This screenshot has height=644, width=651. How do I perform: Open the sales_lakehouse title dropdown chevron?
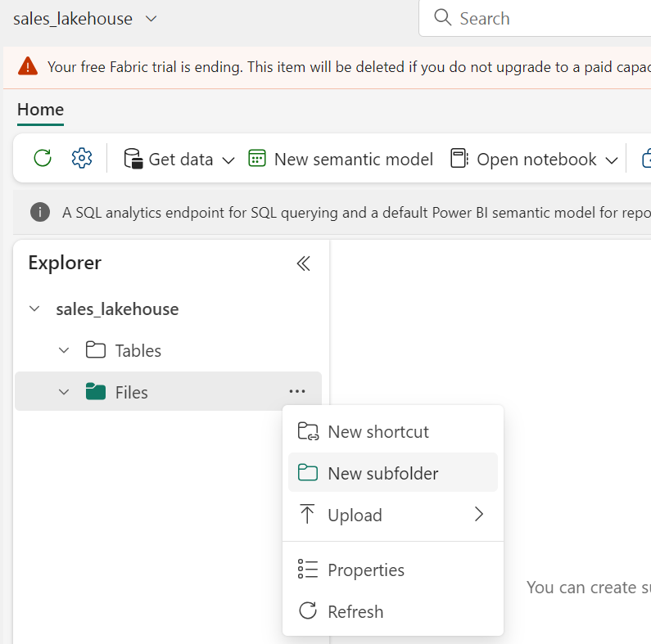pyautogui.click(x=151, y=19)
